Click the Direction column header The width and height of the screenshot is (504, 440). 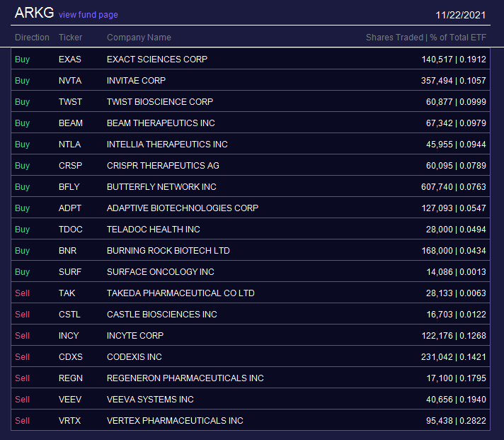[32, 38]
